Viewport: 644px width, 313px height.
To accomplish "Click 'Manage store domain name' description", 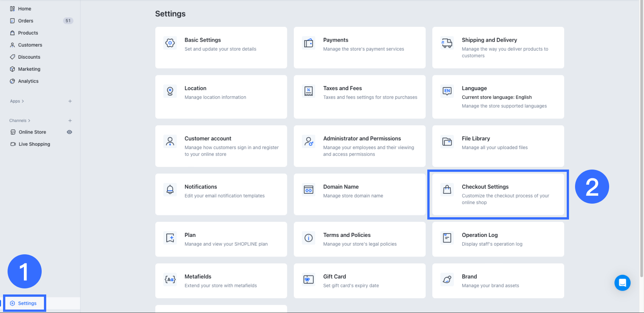I will coord(353,196).
